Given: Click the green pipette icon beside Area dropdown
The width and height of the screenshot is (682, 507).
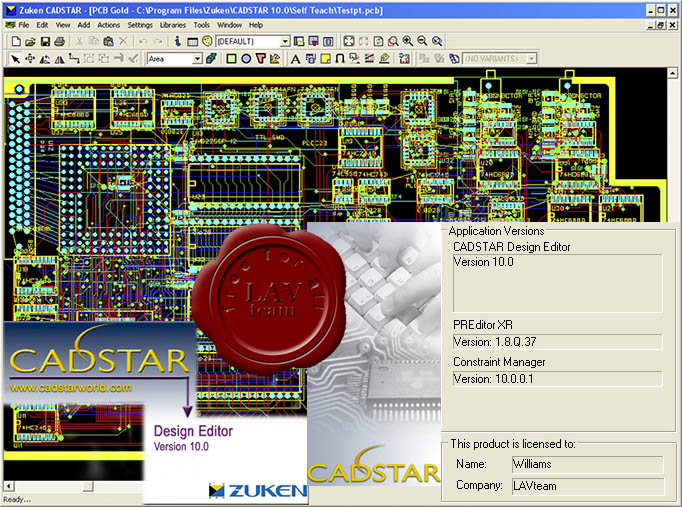Looking at the screenshot, I should point(211,58).
